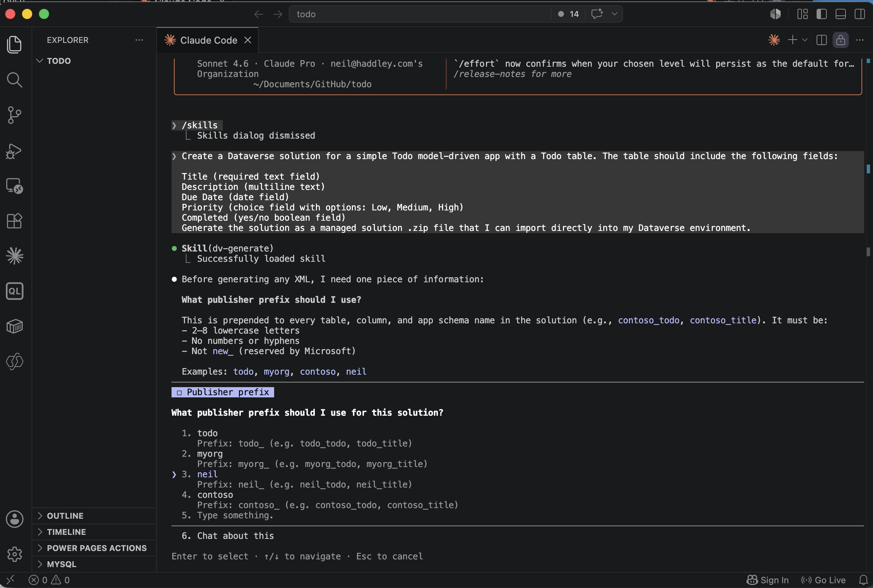Go back with the left arrow
This screenshot has width=873, height=588.
[259, 14]
